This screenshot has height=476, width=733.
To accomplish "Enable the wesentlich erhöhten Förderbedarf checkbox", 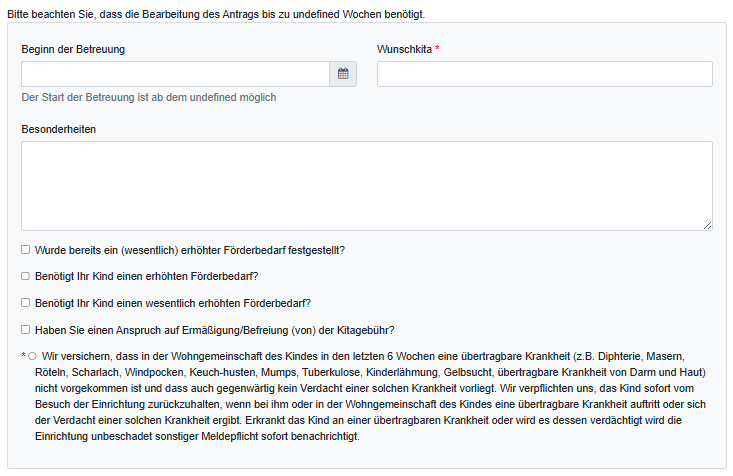I will (x=25, y=303).
